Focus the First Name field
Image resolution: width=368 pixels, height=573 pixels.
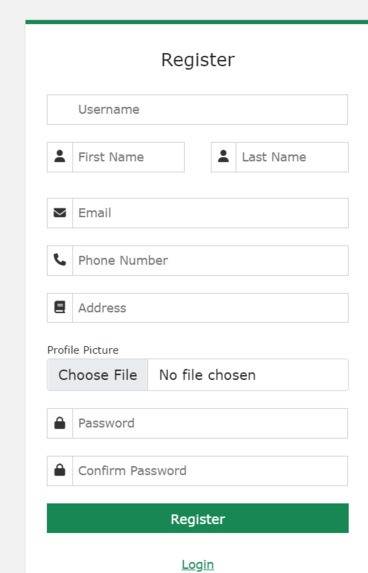[129, 157]
